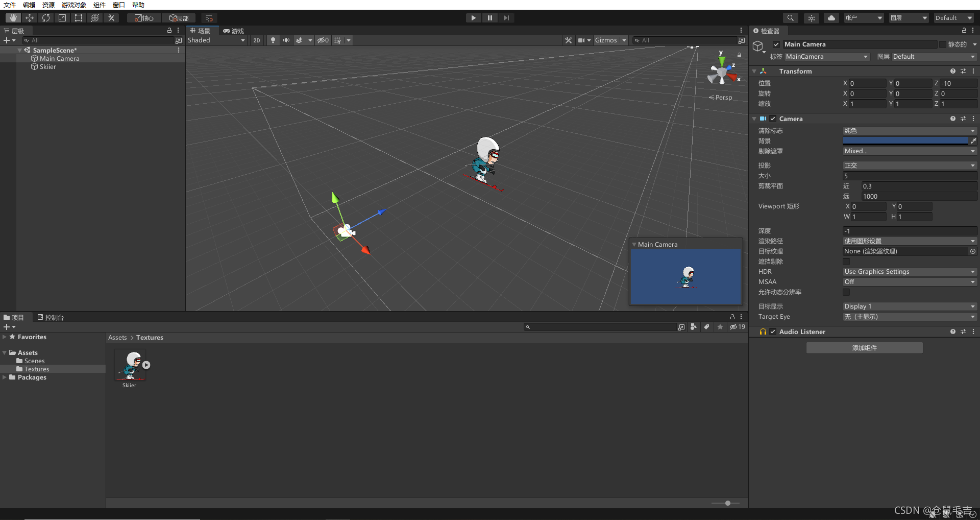Screen dimensions: 980x520
Task: Expand Skiier asset sub-sprites arrow
Action: point(146,365)
